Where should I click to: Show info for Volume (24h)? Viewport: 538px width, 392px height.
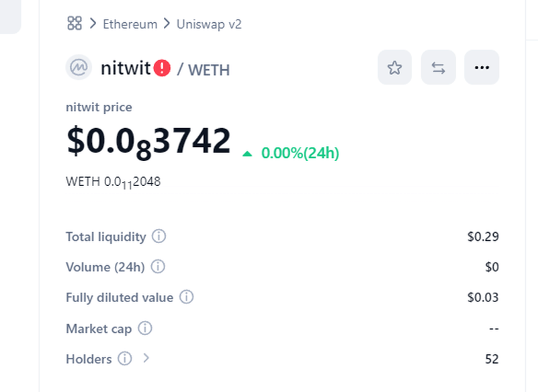tap(158, 266)
